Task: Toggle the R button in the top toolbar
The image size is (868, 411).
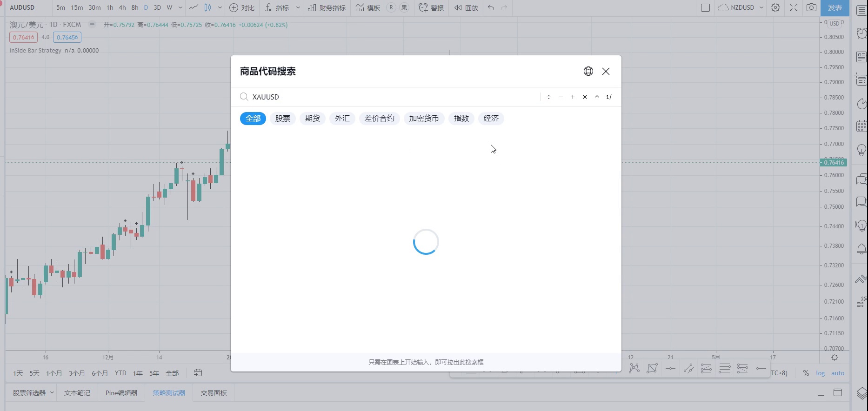Action: [391, 7]
